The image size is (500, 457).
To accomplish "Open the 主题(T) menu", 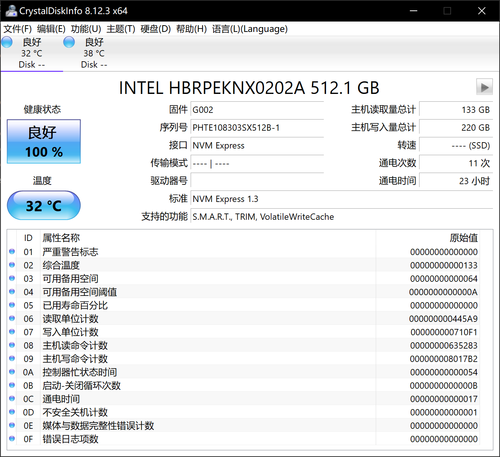I will (x=121, y=29).
